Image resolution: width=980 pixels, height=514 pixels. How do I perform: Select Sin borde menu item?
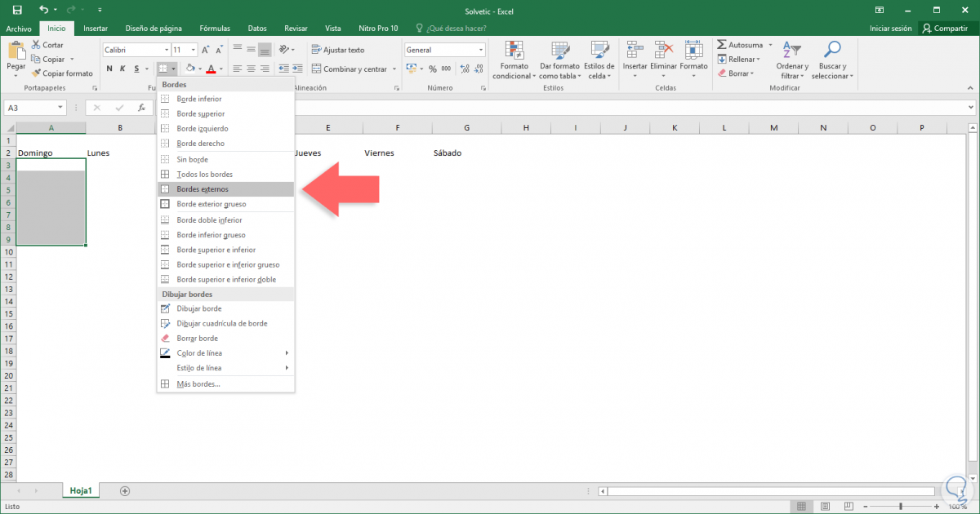pos(225,160)
